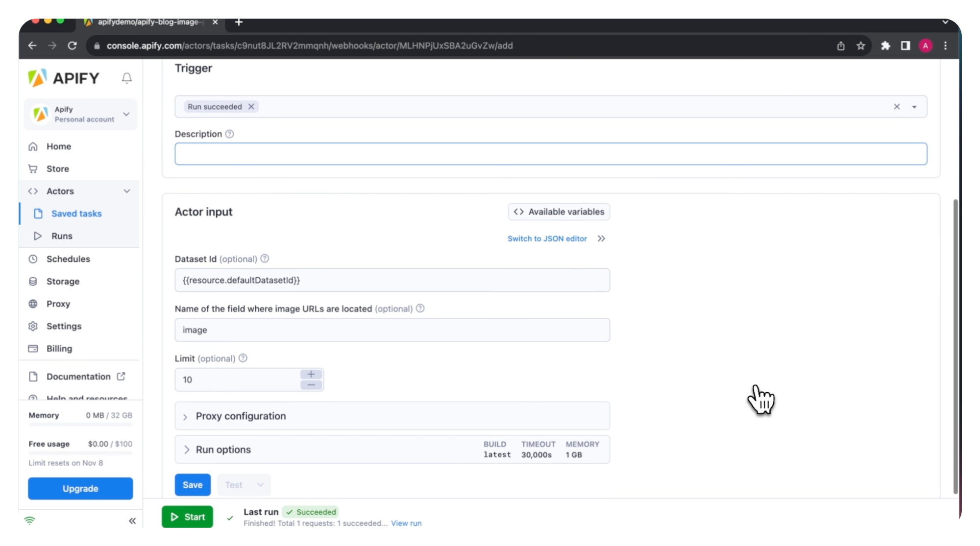Decrease Limit with minus stepper
Screen dimensions: 980x546
tap(311, 385)
